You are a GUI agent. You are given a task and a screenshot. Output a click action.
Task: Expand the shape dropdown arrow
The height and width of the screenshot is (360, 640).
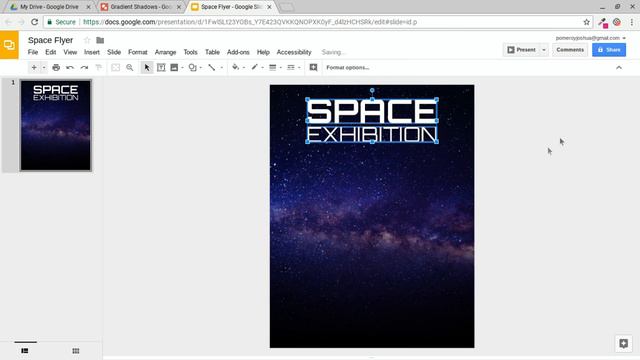(x=201, y=68)
